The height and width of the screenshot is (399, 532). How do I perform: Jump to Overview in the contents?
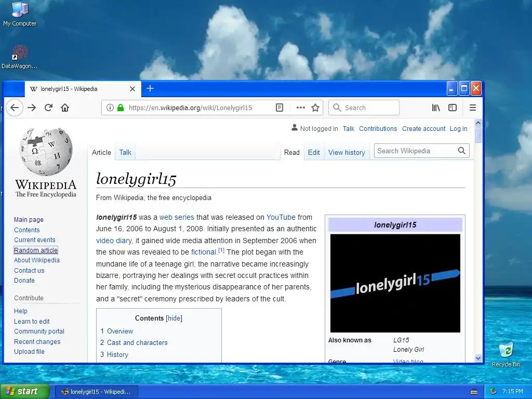tap(120, 331)
